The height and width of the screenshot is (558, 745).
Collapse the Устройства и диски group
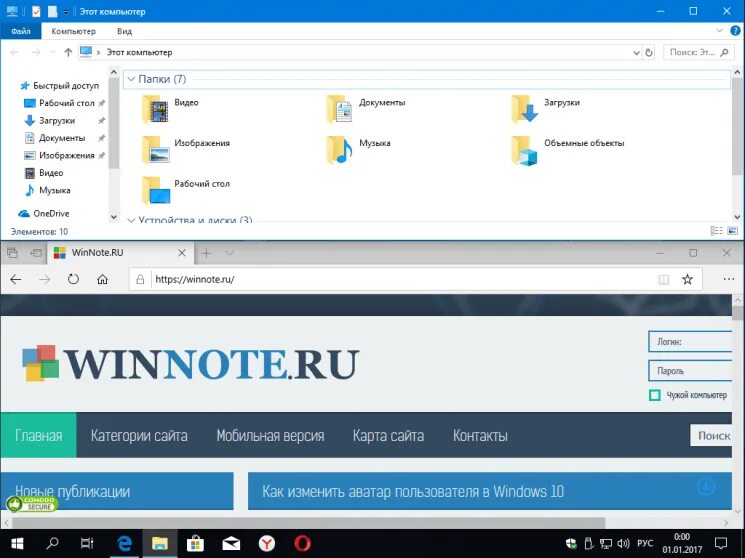tap(132, 220)
